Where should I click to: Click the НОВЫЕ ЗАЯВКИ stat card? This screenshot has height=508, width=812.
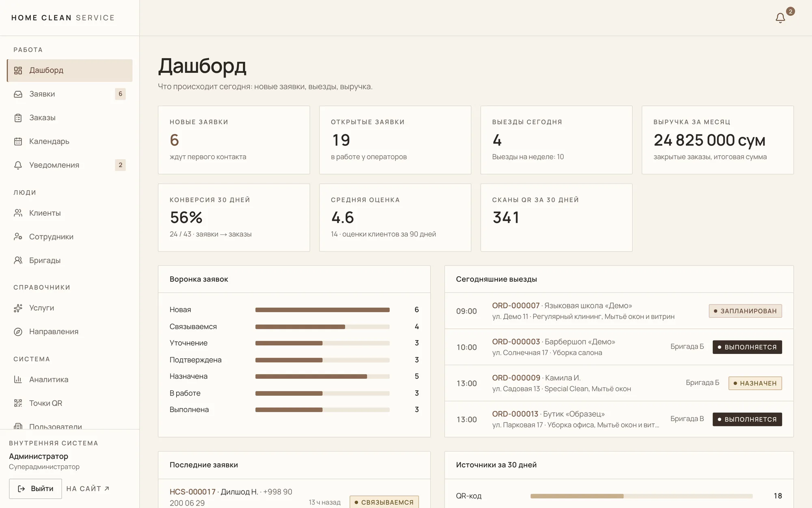point(234,140)
